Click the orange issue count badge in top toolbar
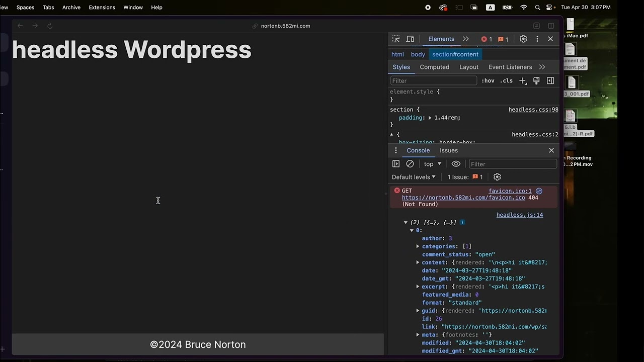 point(503,39)
